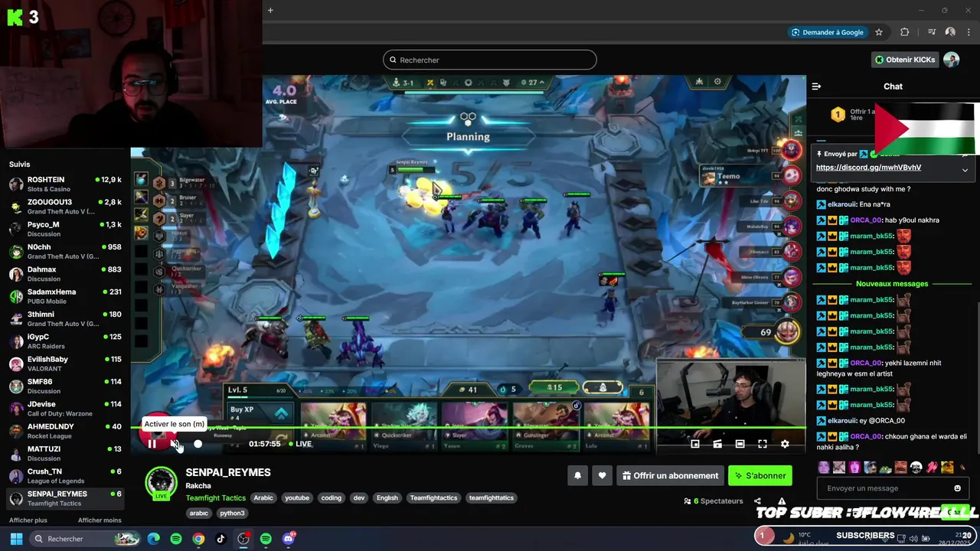Focus the Envoyer un message input
980x551 pixels.
[884, 488]
